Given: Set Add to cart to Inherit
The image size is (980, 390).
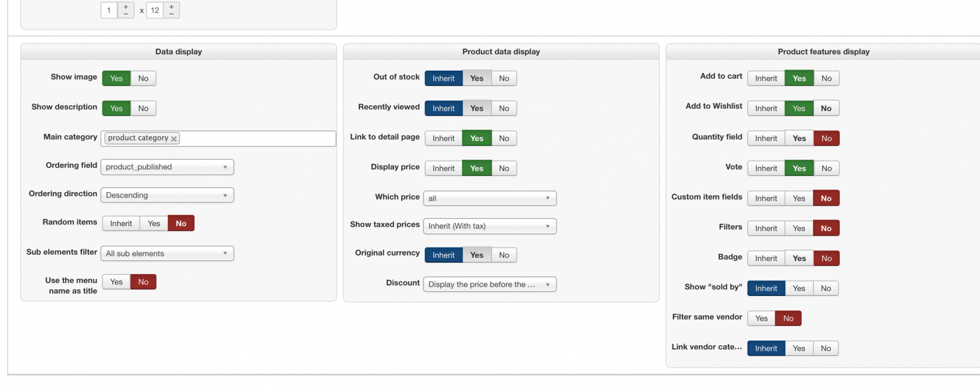Looking at the screenshot, I should (766, 78).
